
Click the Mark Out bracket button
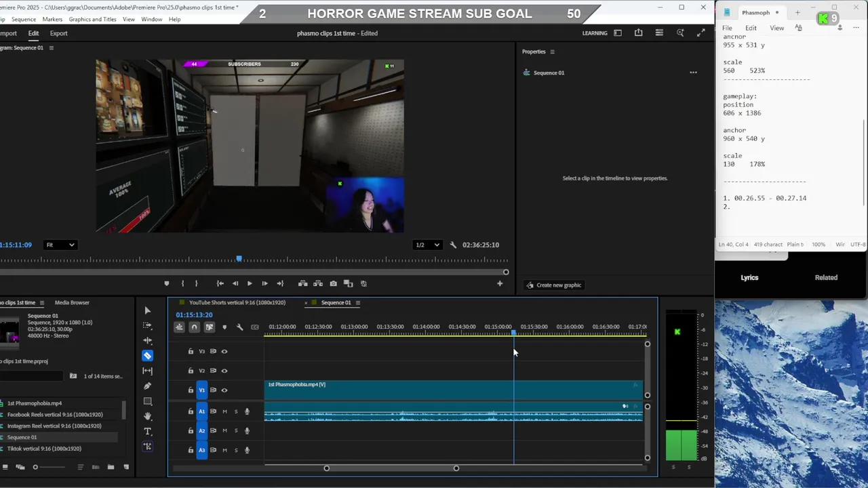coord(196,283)
